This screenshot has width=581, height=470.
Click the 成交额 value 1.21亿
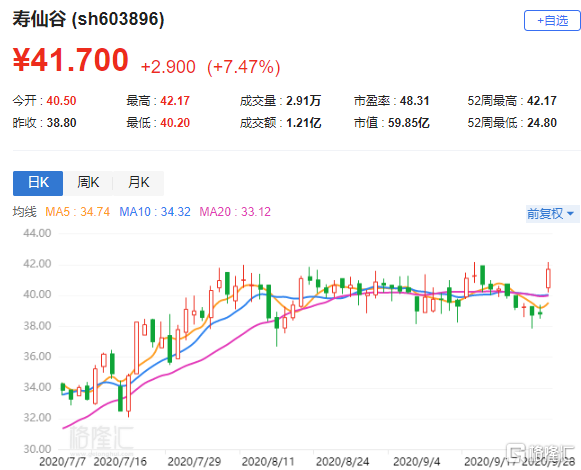[x=303, y=123]
